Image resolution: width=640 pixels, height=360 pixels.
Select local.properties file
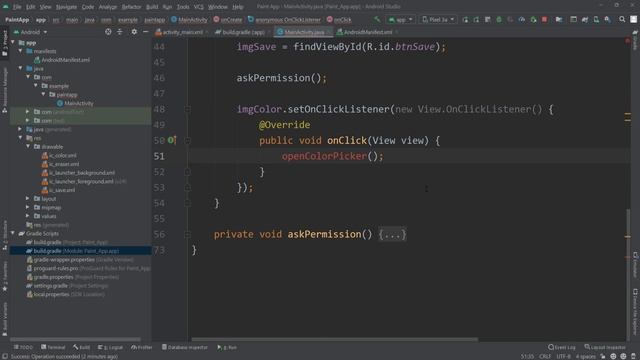(65, 294)
